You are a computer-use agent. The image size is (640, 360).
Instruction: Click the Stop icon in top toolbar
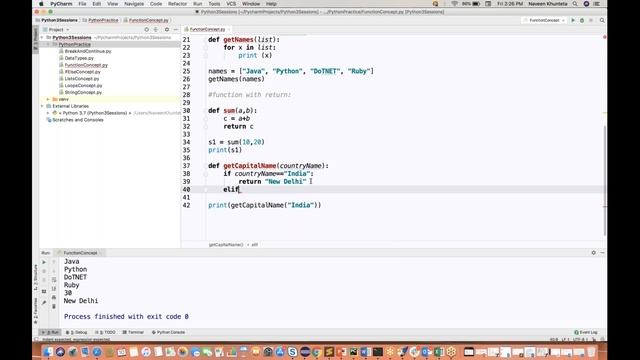pos(591,20)
